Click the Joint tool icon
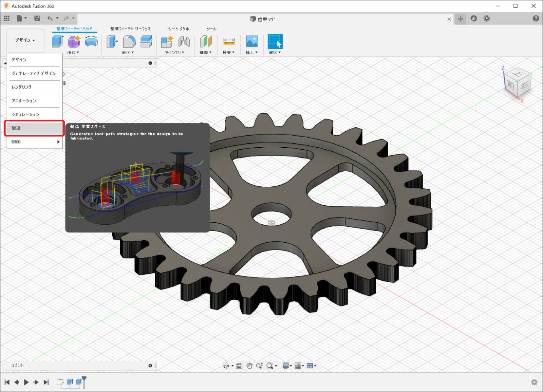This screenshot has width=543, height=392. click(184, 41)
